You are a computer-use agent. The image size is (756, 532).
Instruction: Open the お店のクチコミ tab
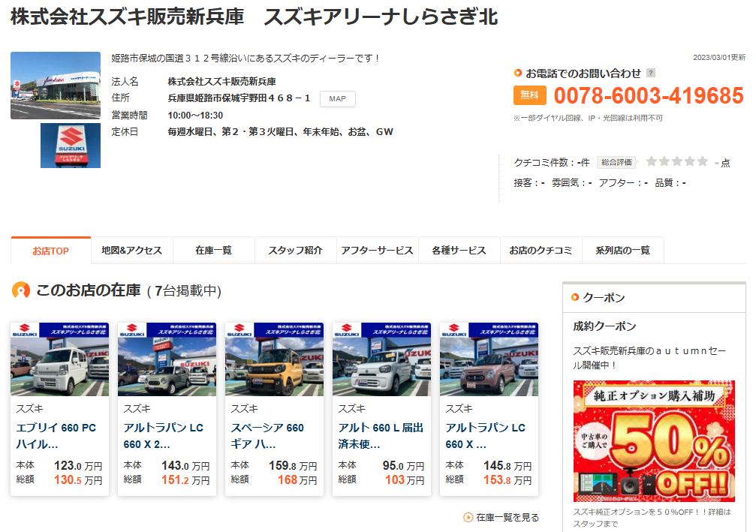click(541, 250)
